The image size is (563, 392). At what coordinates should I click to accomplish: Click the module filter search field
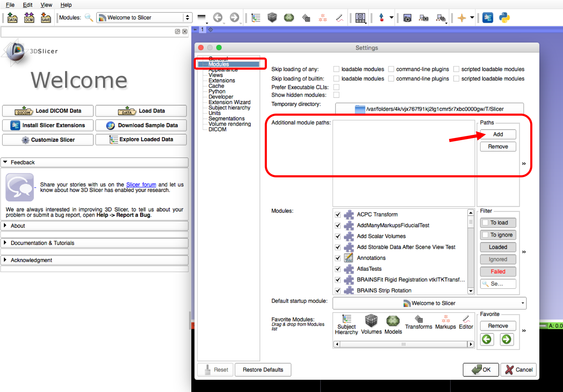[498, 284]
